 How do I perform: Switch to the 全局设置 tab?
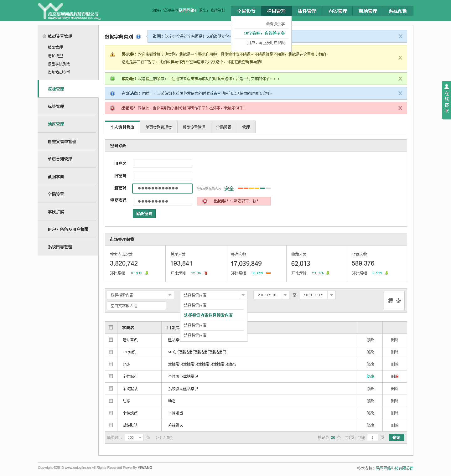[x=224, y=127]
